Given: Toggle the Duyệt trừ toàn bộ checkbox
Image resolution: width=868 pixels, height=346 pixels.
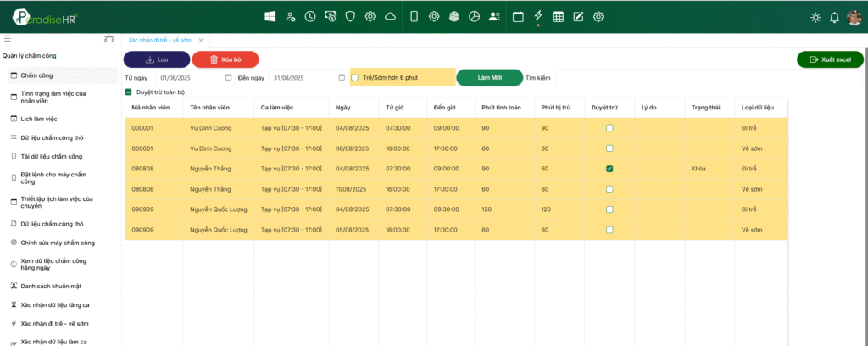Looking at the screenshot, I should click(x=127, y=92).
